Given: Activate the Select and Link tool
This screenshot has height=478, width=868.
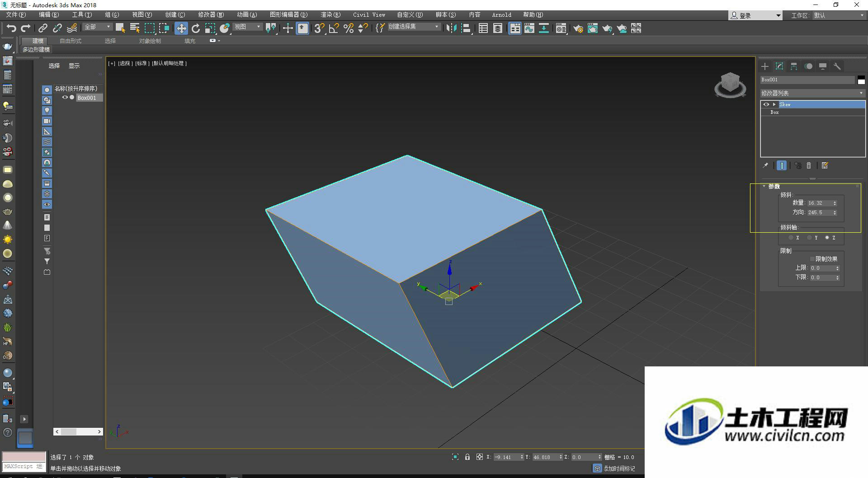Looking at the screenshot, I should click(x=43, y=28).
